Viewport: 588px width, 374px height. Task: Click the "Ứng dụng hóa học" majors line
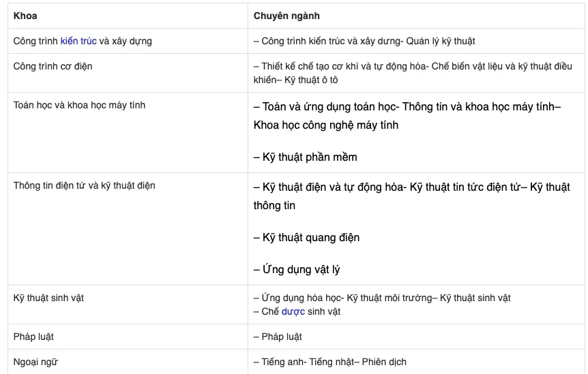[x=303, y=298]
